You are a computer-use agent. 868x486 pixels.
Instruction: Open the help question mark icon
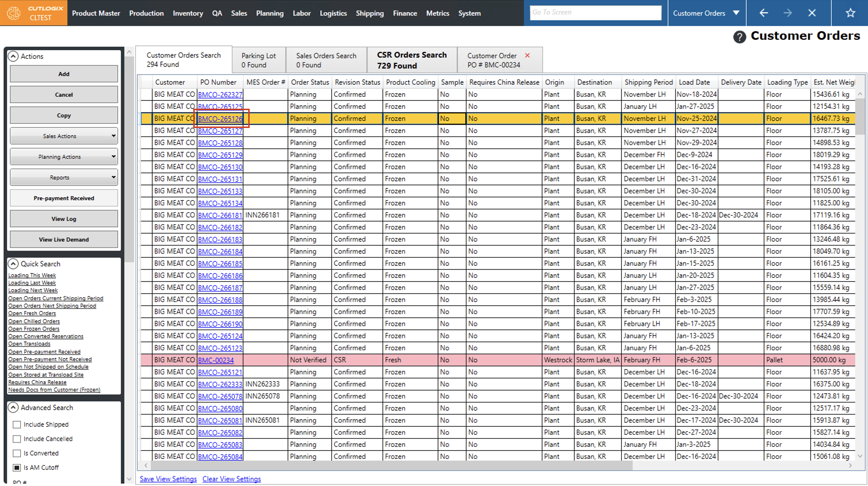pyautogui.click(x=739, y=37)
